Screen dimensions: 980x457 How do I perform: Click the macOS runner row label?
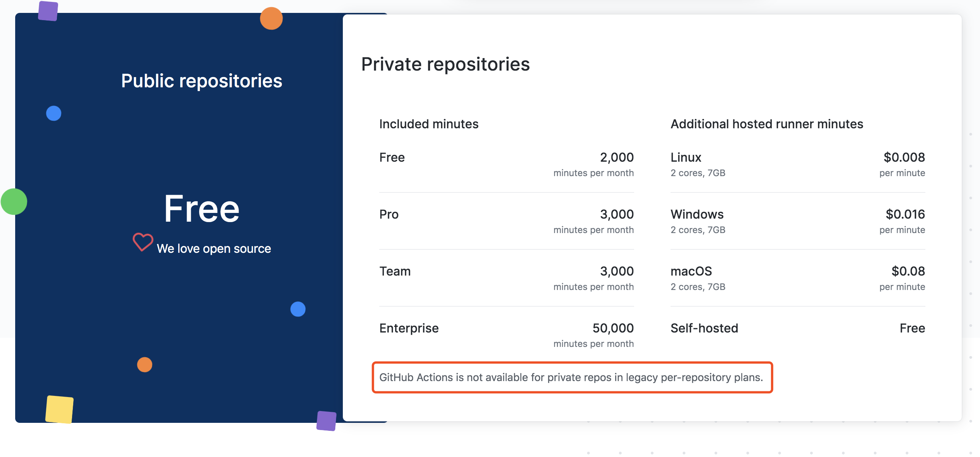pos(691,271)
